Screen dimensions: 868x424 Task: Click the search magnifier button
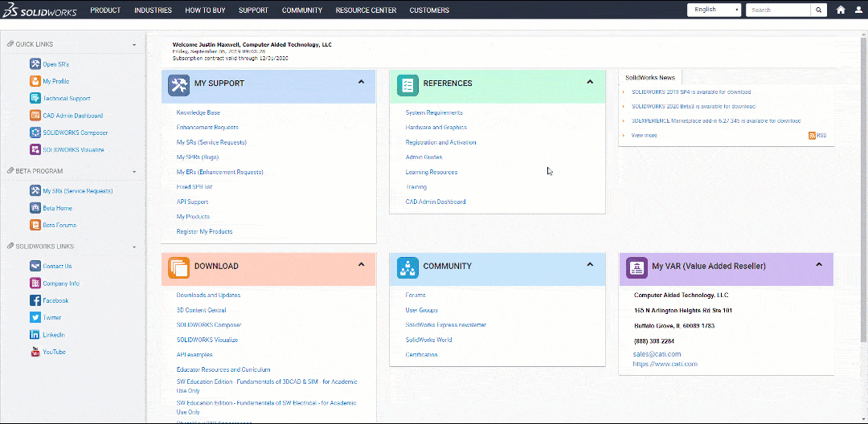[818, 10]
